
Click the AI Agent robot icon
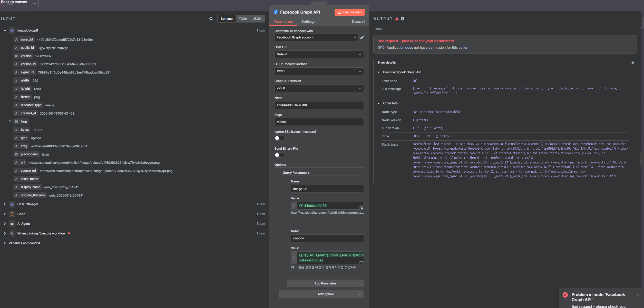pos(12,224)
